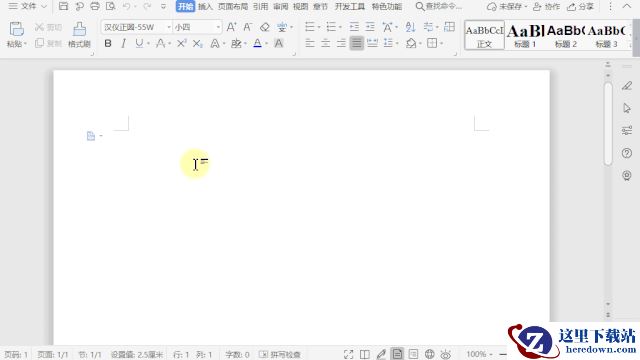Click the increase font size icon
The width and height of the screenshot is (640, 360).
231,27
